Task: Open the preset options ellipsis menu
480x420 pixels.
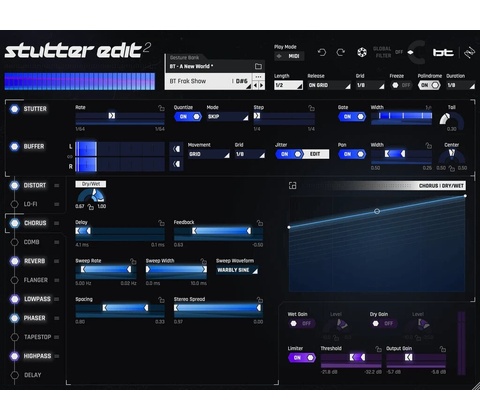Action: (258, 77)
